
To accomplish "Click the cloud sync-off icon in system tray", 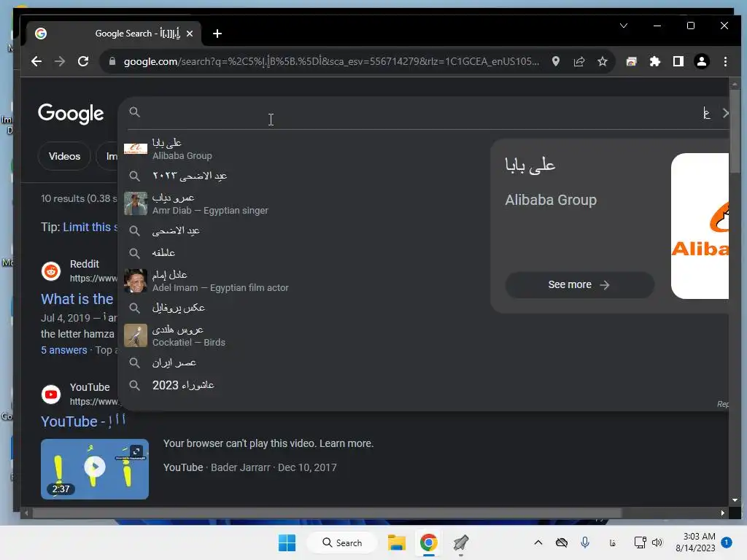I will tap(562, 542).
